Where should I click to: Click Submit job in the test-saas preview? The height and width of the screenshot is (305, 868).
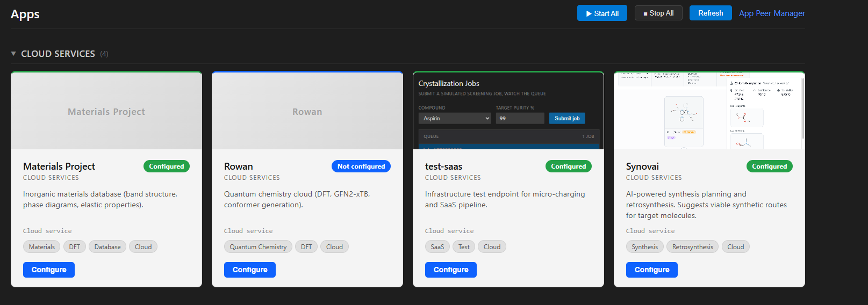[x=567, y=118]
